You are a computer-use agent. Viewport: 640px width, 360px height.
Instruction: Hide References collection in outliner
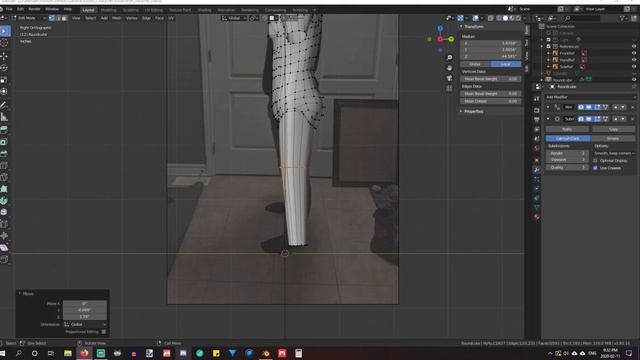click(634, 47)
